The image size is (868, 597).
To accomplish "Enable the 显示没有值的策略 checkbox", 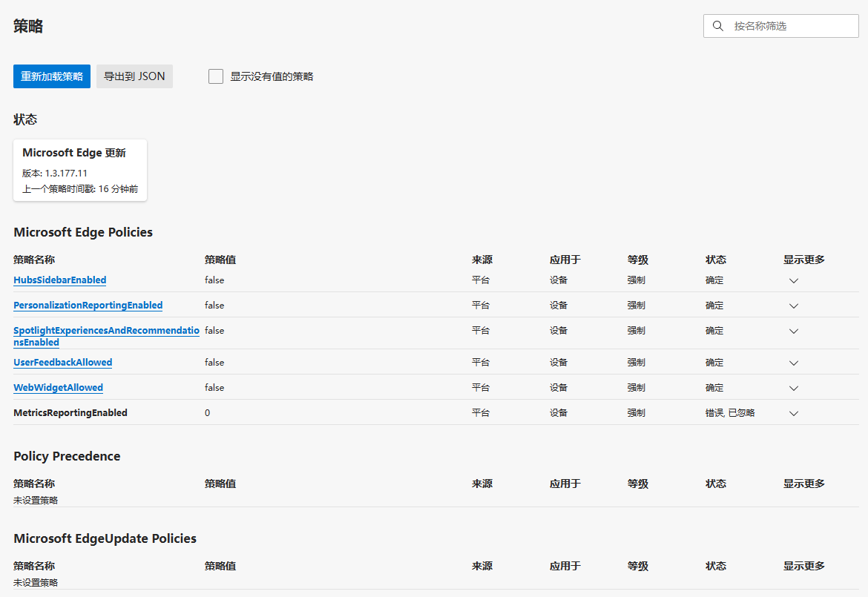I will click(x=216, y=76).
